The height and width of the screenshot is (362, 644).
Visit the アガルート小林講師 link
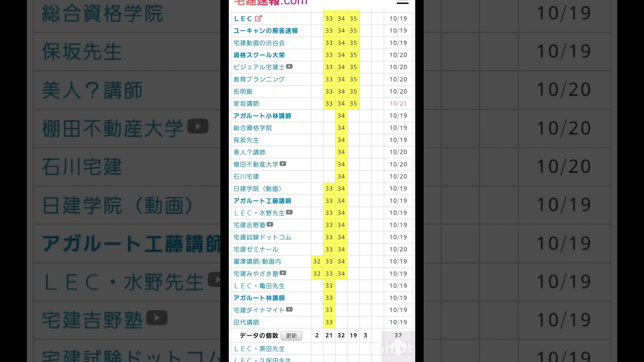[x=262, y=116]
